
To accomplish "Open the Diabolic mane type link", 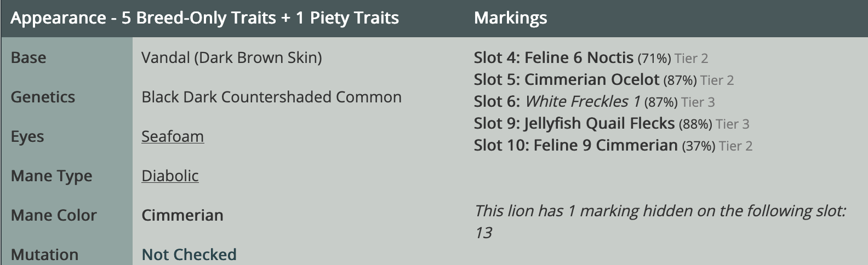I will coord(170,176).
